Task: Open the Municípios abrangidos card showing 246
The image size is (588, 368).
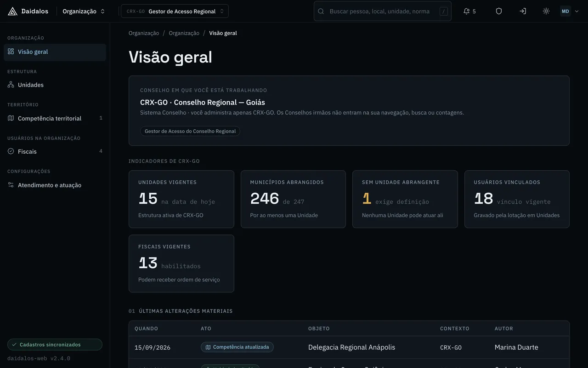Action: pos(293,199)
